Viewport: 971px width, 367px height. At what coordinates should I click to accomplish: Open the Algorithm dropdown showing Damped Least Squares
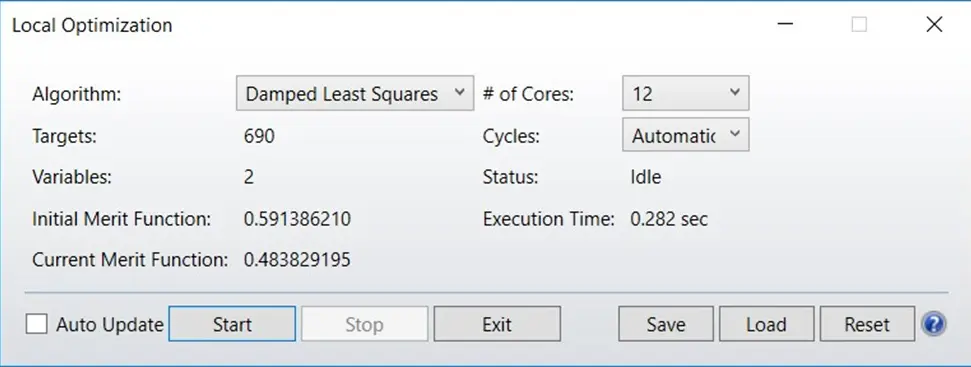pyautogui.click(x=355, y=93)
